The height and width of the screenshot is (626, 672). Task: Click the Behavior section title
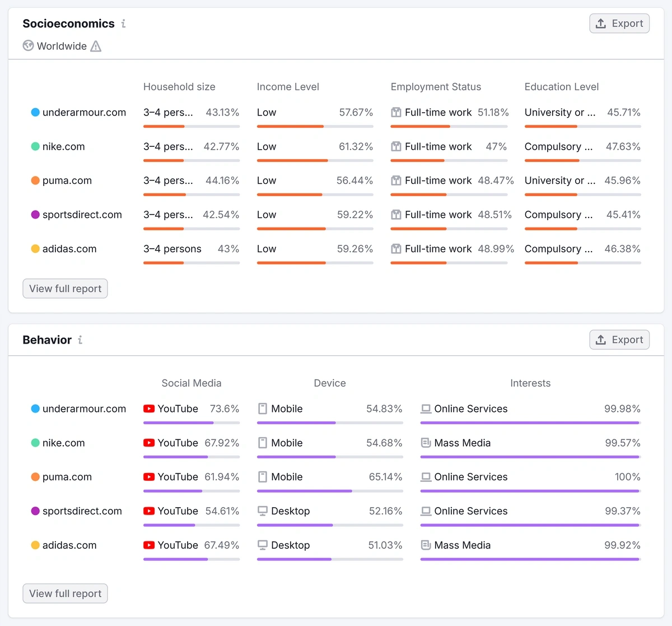tap(47, 340)
